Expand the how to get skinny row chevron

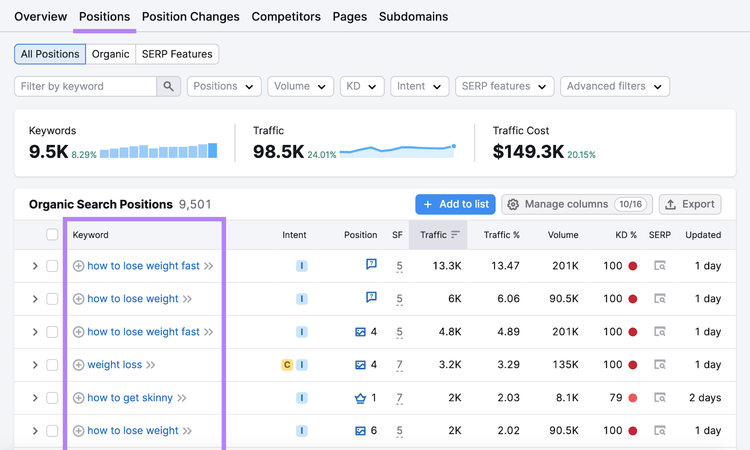click(35, 398)
